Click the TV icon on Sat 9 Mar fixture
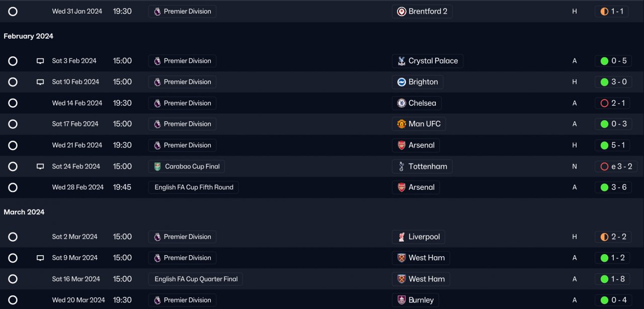Screen dimensions: 644x309 (40, 258)
